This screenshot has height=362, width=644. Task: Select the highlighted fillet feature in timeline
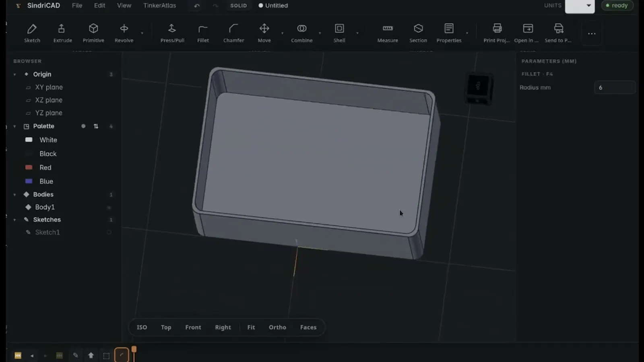point(122,355)
